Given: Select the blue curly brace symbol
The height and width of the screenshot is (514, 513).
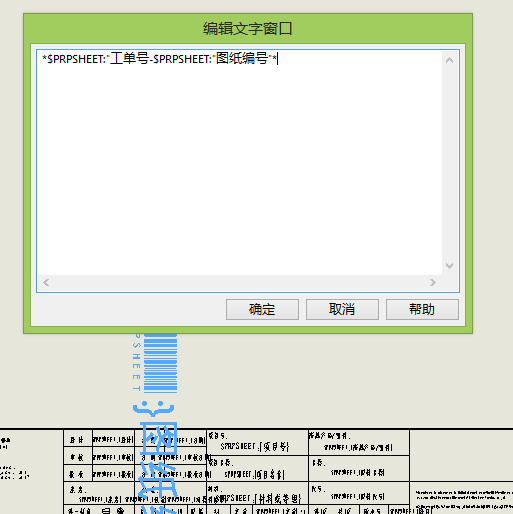Looking at the screenshot, I should (153, 409).
